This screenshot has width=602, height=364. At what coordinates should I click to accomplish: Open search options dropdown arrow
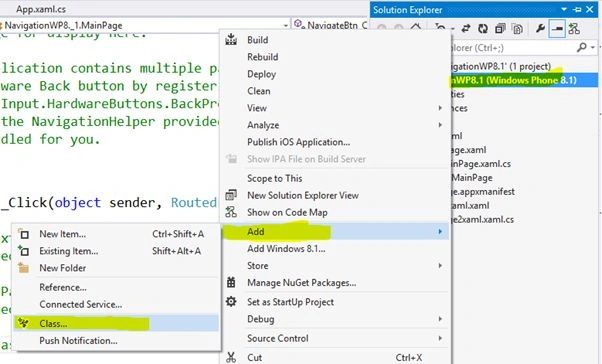pos(593,48)
